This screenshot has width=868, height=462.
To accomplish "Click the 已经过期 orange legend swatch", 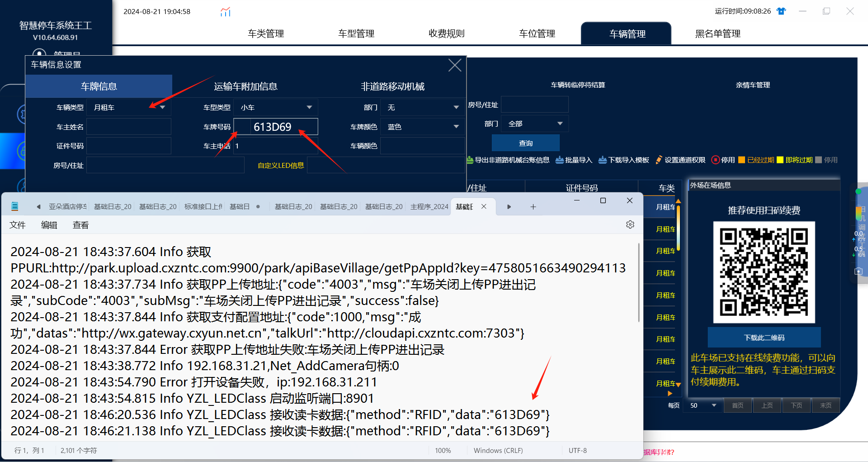I will pyautogui.click(x=741, y=160).
